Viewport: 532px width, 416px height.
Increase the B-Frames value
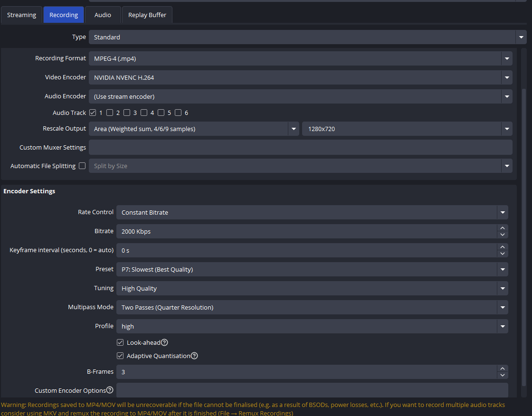pyautogui.click(x=503, y=369)
